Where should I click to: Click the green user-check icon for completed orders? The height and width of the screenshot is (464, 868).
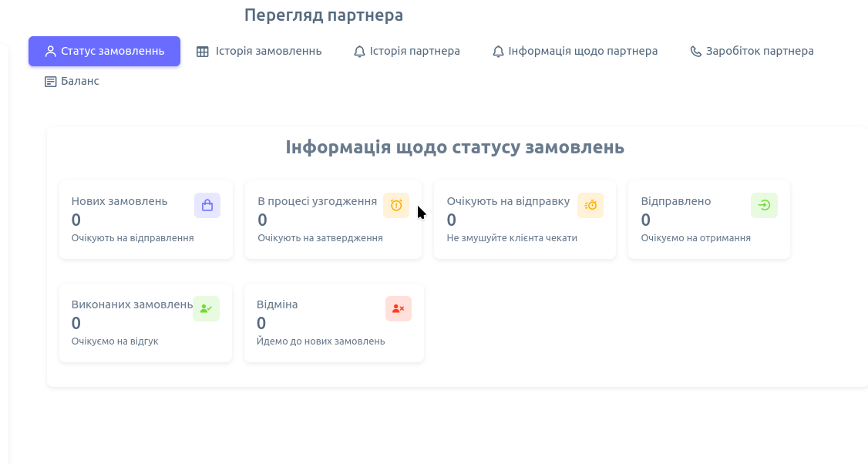coord(206,308)
